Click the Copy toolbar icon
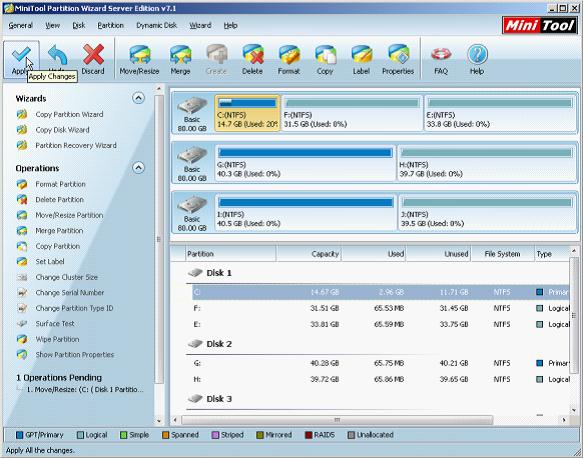This screenshot has width=583, height=458. pyautogui.click(x=325, y=55)
